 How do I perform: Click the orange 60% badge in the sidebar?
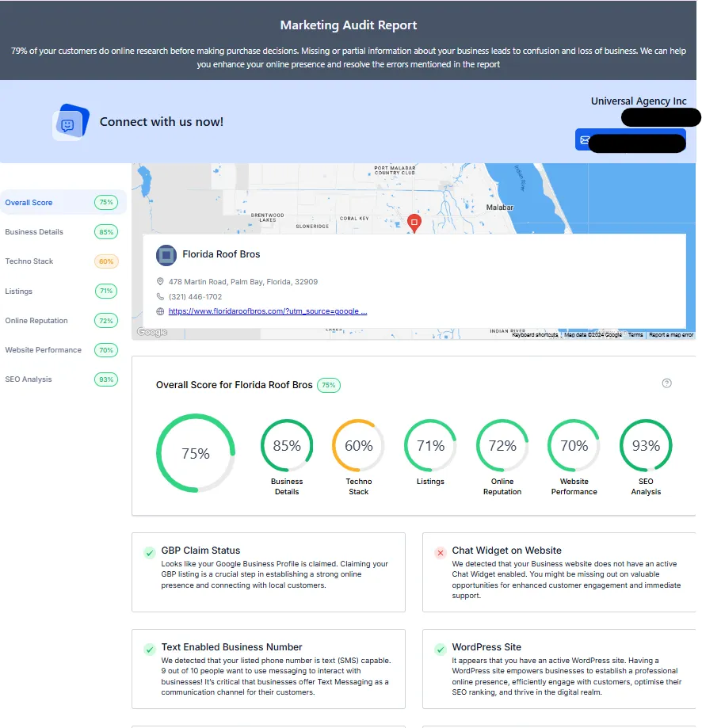pos(106,261)
